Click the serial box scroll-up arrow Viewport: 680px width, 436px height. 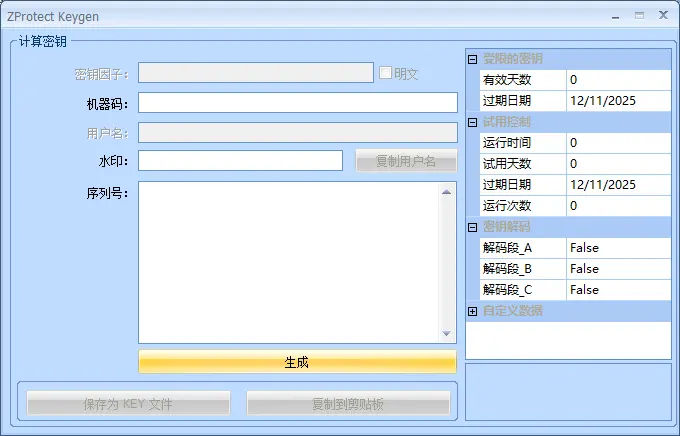[x=447, y=192]
